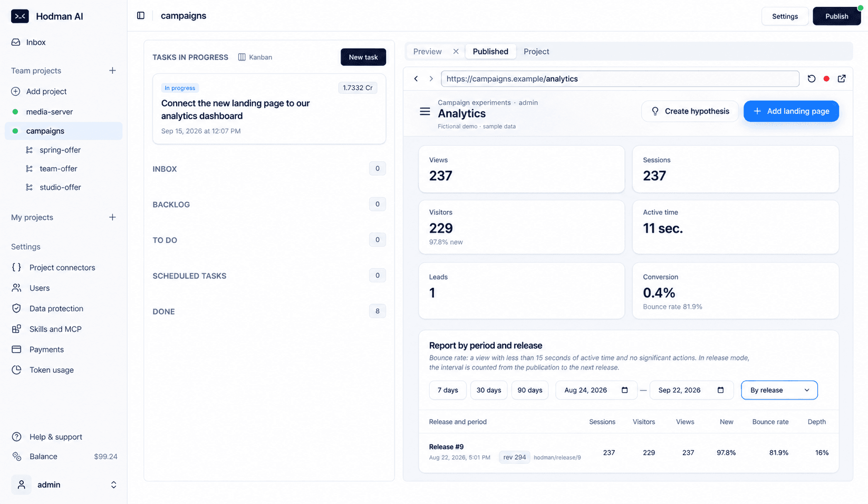Add a new team project with plus icon
This screenshot has height=504, width=868.
pyautogui.click(x=112, y=71)
